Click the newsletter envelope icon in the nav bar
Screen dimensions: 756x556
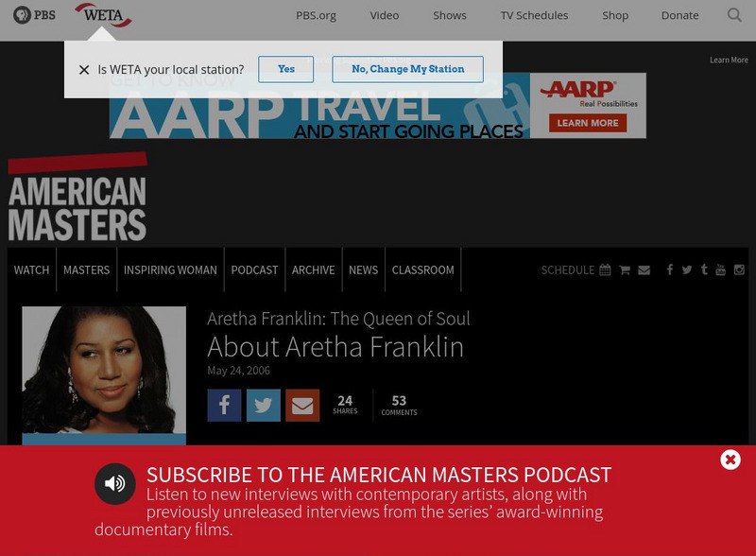click(x=644, y=270)
